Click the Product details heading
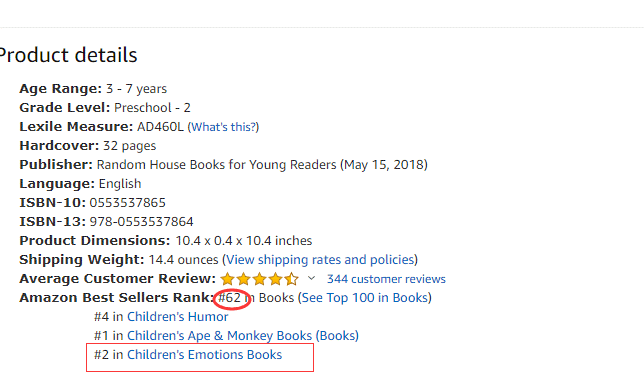 (68, 55)
